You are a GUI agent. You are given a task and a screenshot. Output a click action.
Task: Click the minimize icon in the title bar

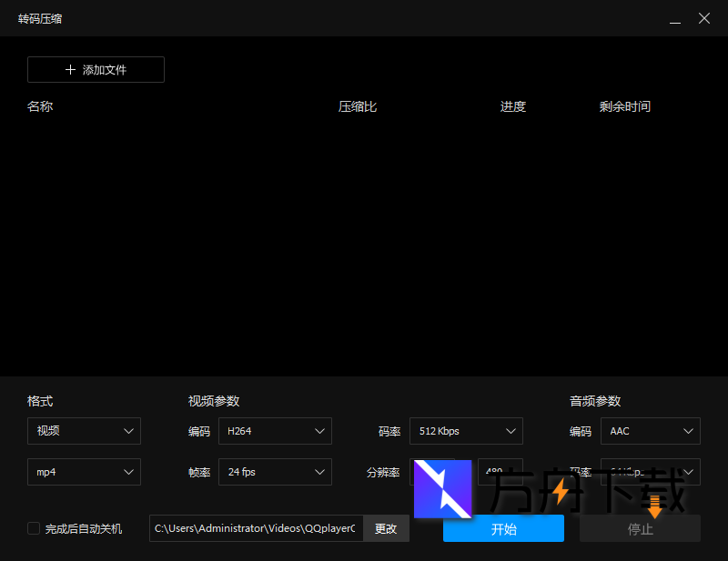pyautogui.click(x=674, y=18)
